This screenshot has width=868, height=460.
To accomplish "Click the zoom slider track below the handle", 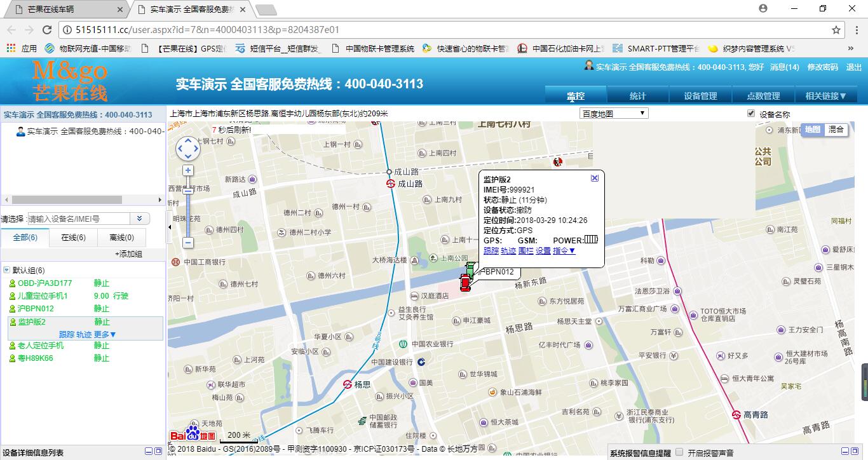I will click(188, 216).
